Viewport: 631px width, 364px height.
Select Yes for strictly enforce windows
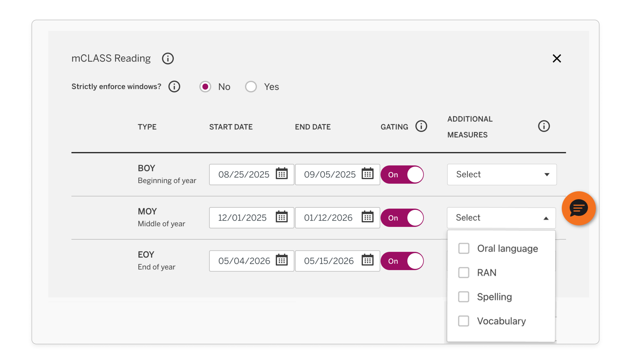(x=251, y=87)
